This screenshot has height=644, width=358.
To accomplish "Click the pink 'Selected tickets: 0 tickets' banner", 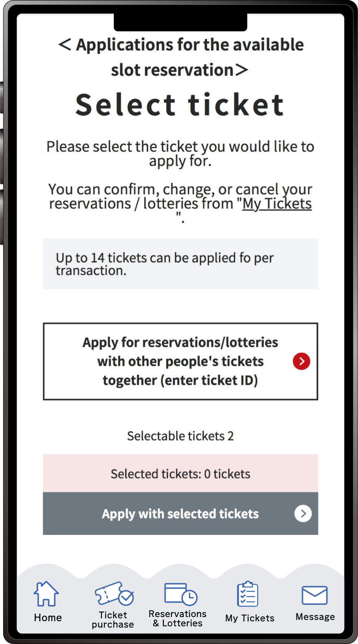I will point(180,473).
